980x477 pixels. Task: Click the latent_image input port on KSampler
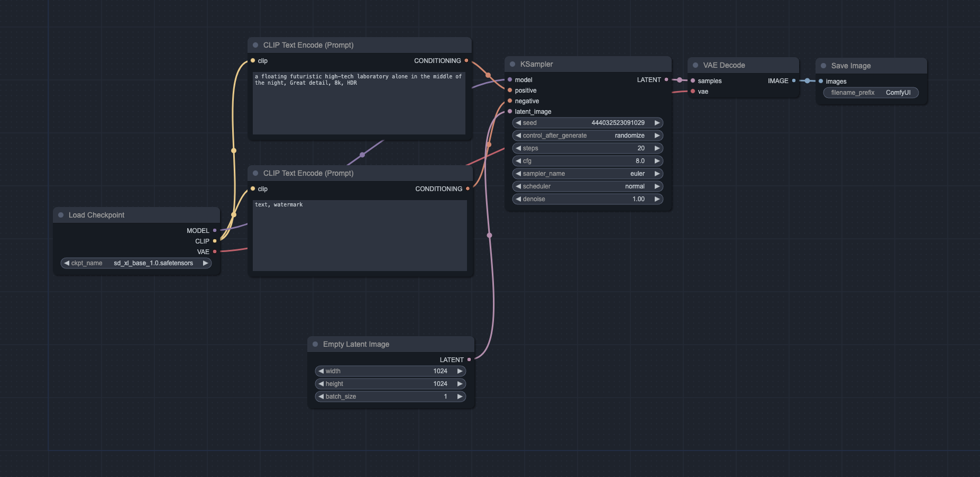click(510, 111)
